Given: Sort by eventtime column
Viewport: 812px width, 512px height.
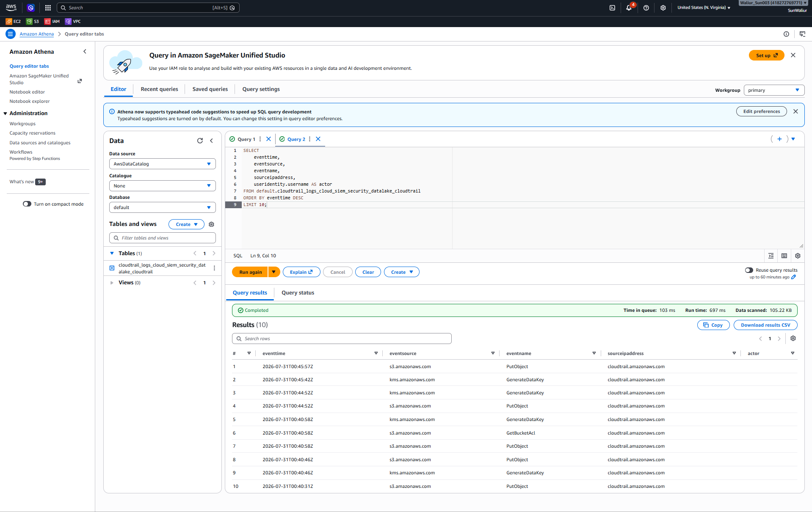Looking at the screenshot, I should (x=376, y=353).
